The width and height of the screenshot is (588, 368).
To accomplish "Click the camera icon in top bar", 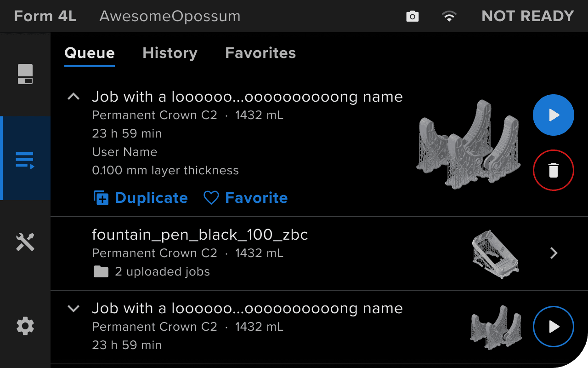I will pos(413,17).
